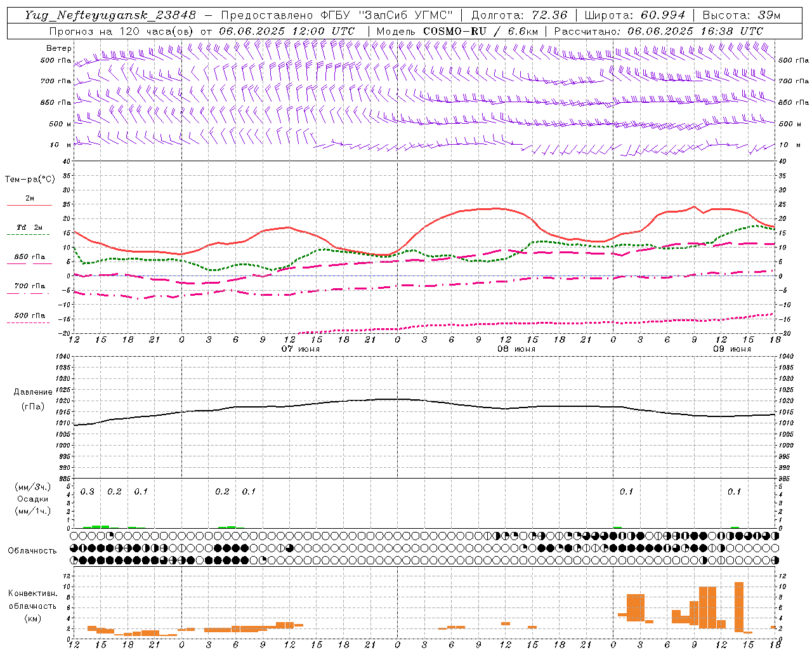
Task: Select the 'Широта: 60.994' header field
Action: (635, 15)
